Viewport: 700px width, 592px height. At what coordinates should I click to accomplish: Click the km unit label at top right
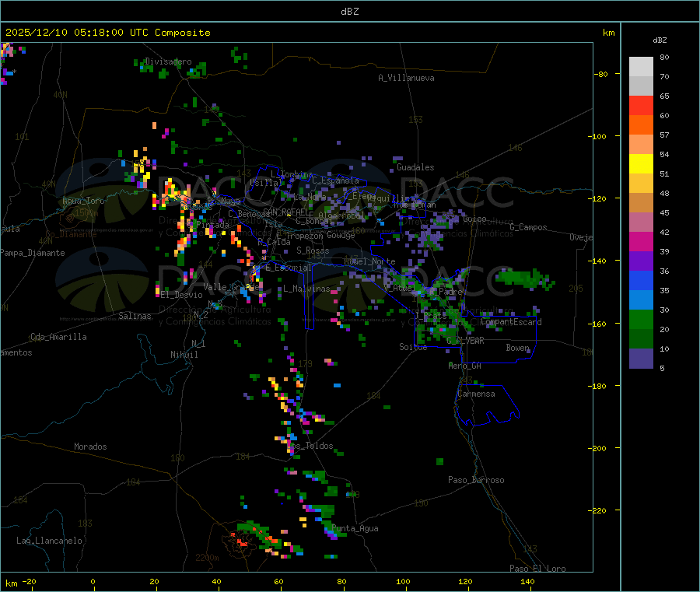click(608, 33)
